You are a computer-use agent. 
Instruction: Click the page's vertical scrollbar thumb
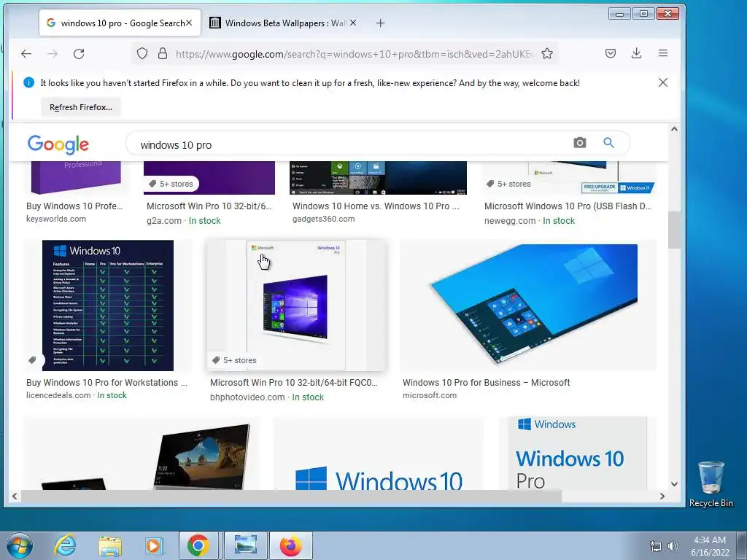[674, 230]
